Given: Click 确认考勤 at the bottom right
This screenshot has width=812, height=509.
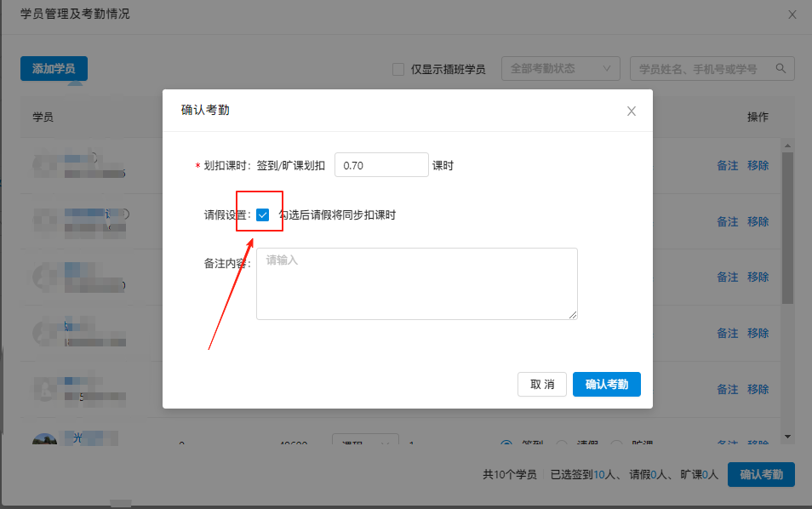Looking at the screenshot, I should coord(761,476).
